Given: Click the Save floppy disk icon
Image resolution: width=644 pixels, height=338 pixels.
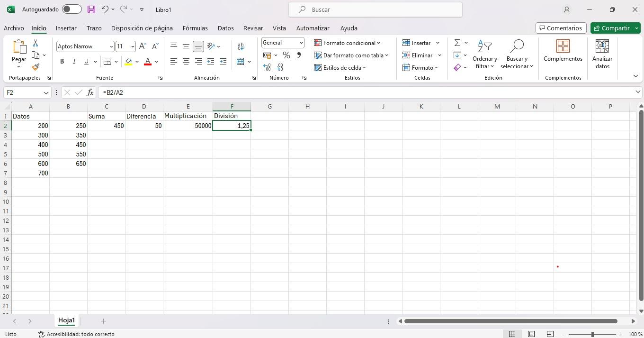Looking at the screenshot, I should click(x=91, y=9).
